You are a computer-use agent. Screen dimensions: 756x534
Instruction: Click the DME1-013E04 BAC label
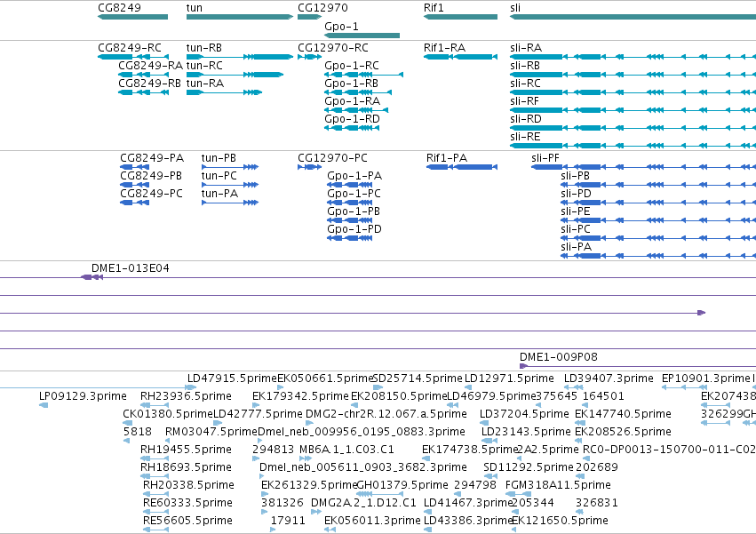131,268
